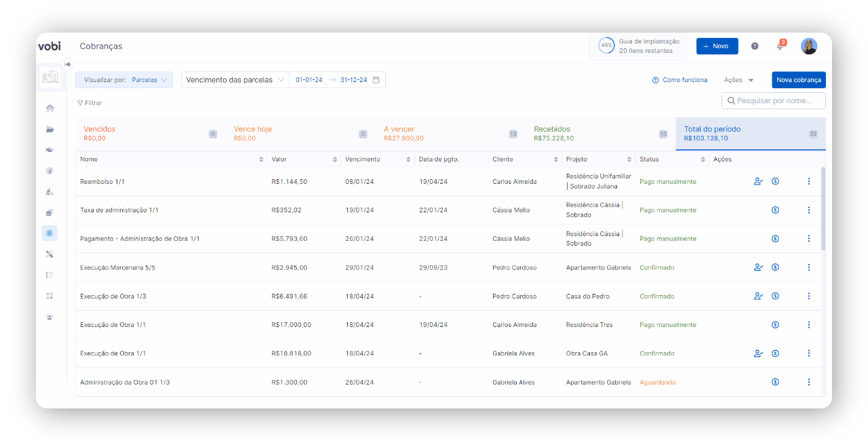The height and width of the screenshot is (441, 868).
Task: Open three-dot menu for Execução Marcenaria 5/5
Action: click(x=809, y=267)
